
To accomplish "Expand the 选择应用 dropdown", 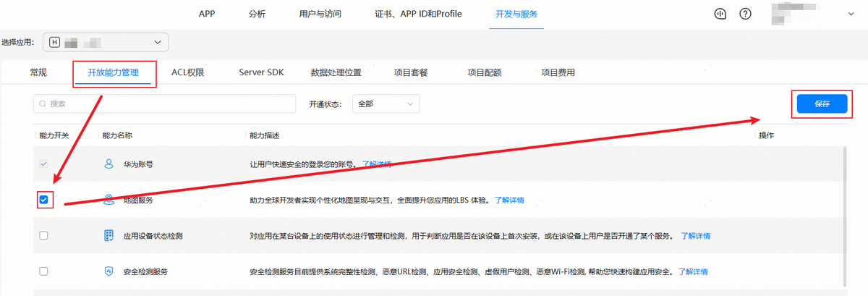I will pos(158,42).
